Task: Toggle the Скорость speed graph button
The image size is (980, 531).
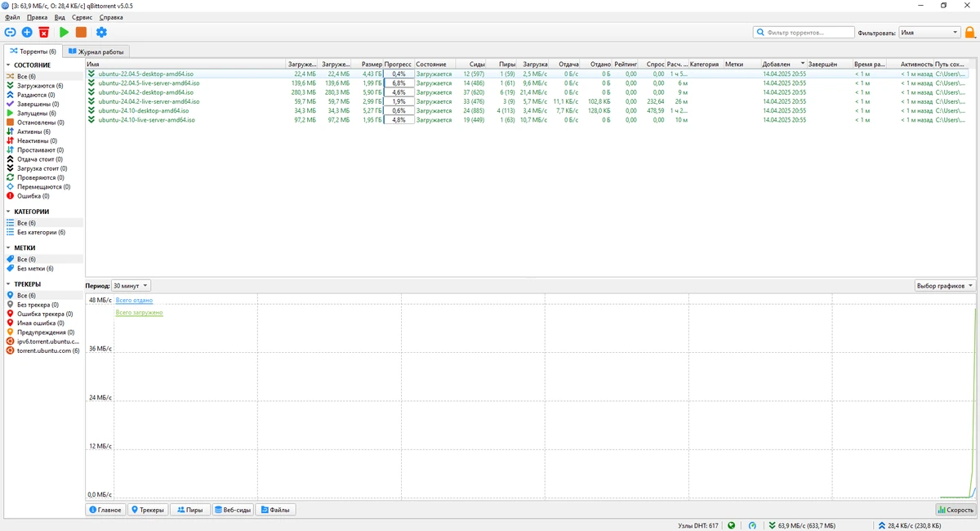Action: click(x=955, y=510)
